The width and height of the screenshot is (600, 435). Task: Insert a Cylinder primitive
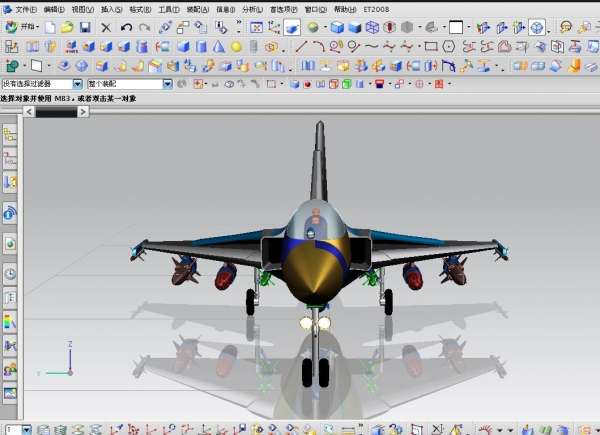(201, 47)
